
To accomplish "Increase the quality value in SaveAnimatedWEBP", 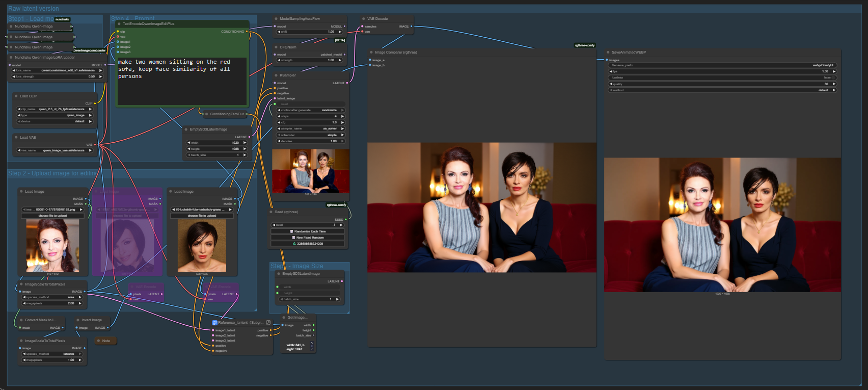I will 834,84.
